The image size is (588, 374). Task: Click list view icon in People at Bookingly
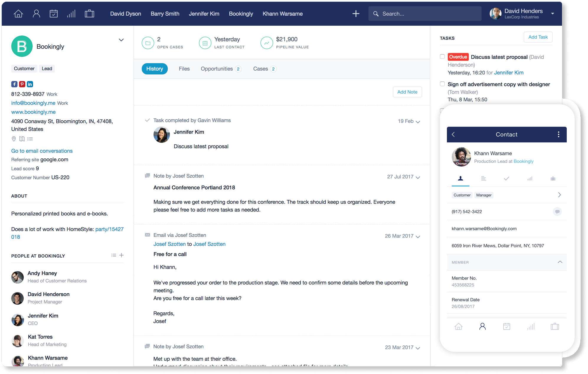[114, 255]
